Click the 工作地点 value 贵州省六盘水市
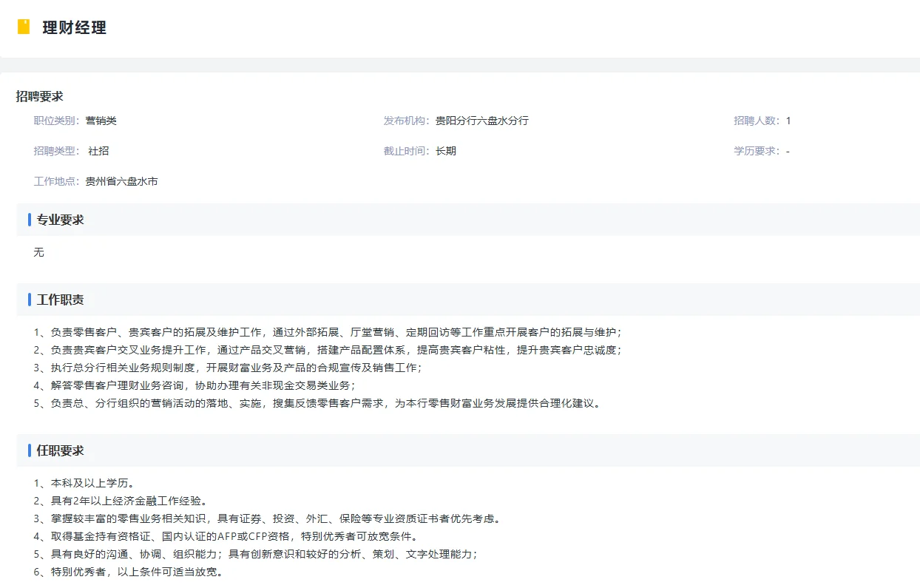Image resolution: width=920 pixels, height=588 pixels. point(121,180)
